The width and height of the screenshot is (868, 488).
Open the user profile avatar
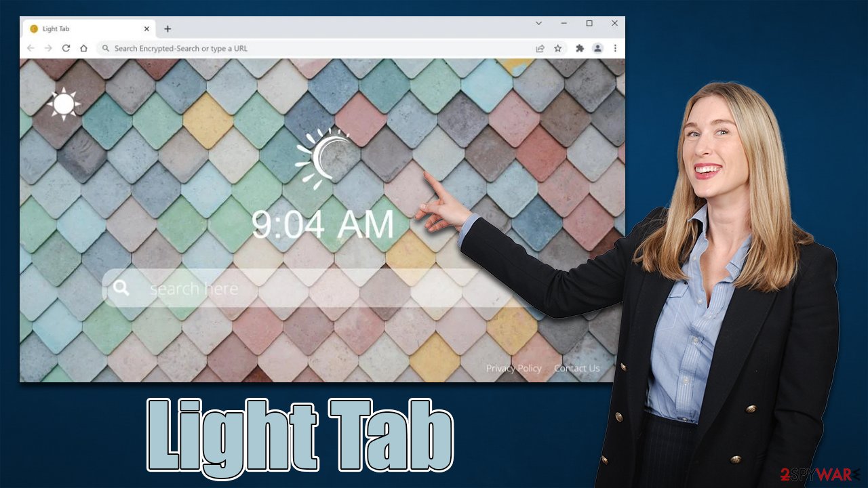click(x=597, y=48)
